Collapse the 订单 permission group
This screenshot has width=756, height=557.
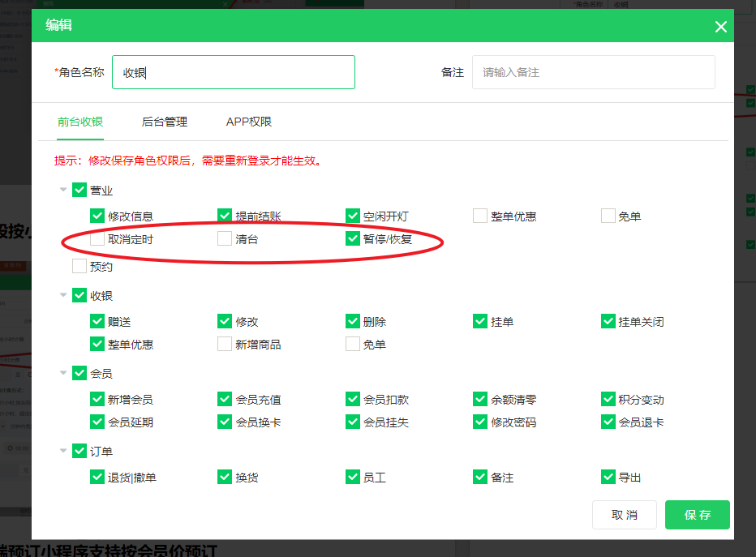[63, 452]
